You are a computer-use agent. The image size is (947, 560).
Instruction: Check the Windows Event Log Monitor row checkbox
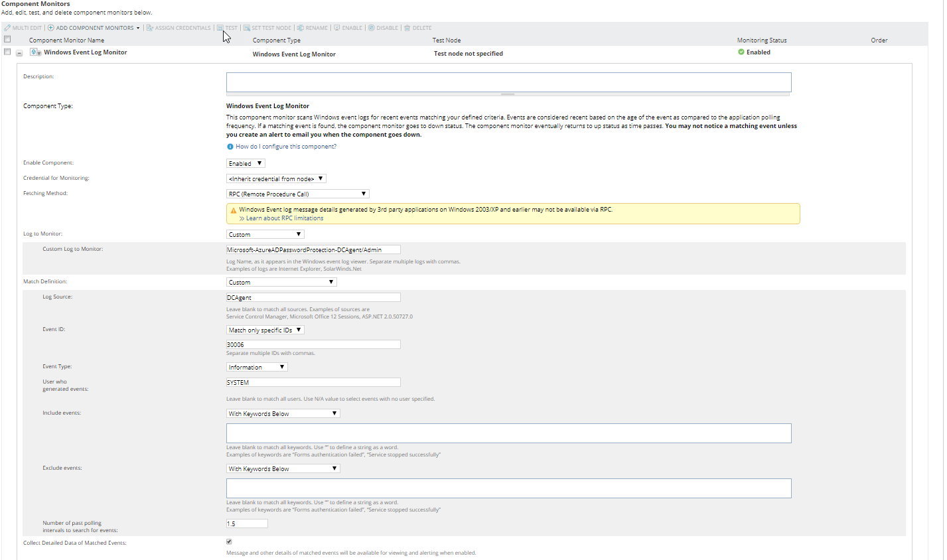pos(7,52)
